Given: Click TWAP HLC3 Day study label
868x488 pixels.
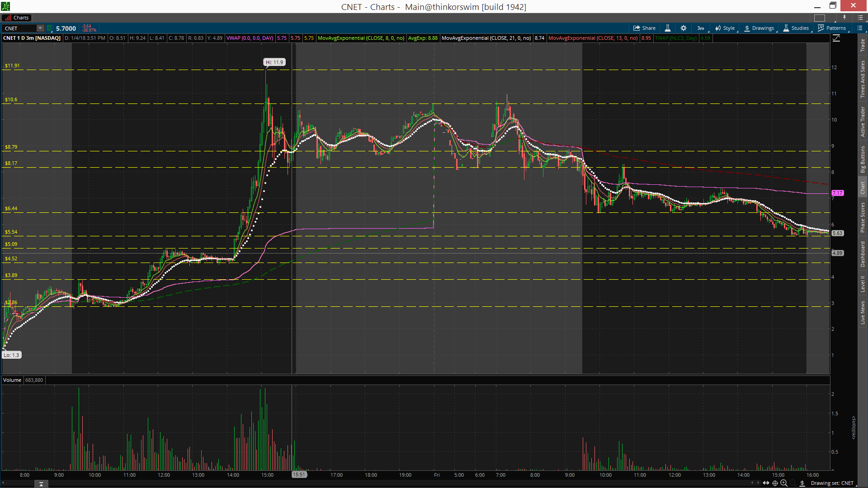Looking at the screenshot, I should [676, 38].
